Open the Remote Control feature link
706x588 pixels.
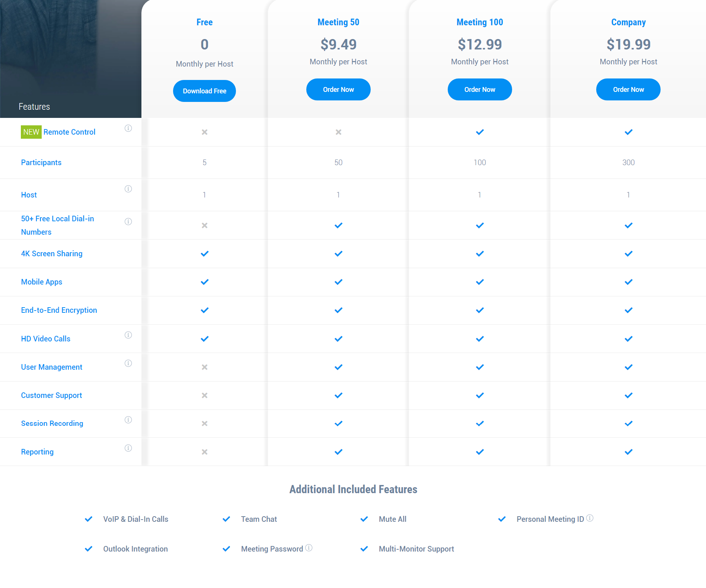pyautogui.click(x=69, y=132)
